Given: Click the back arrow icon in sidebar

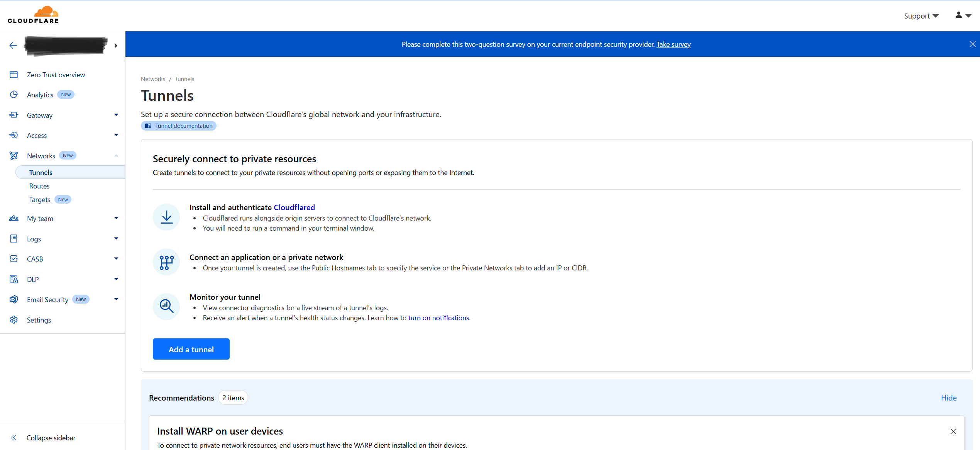Looking at the screenshot, I should coord(13,46).
